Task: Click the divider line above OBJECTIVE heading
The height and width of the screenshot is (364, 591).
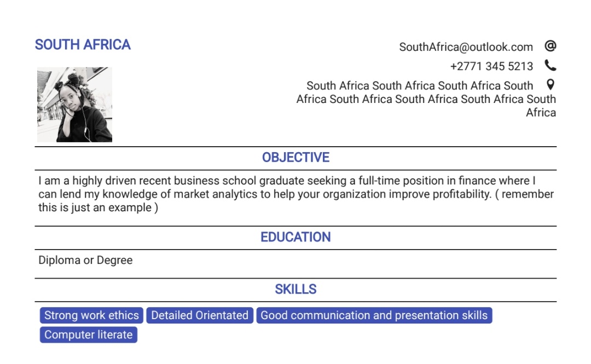Action: pos(296,147)
